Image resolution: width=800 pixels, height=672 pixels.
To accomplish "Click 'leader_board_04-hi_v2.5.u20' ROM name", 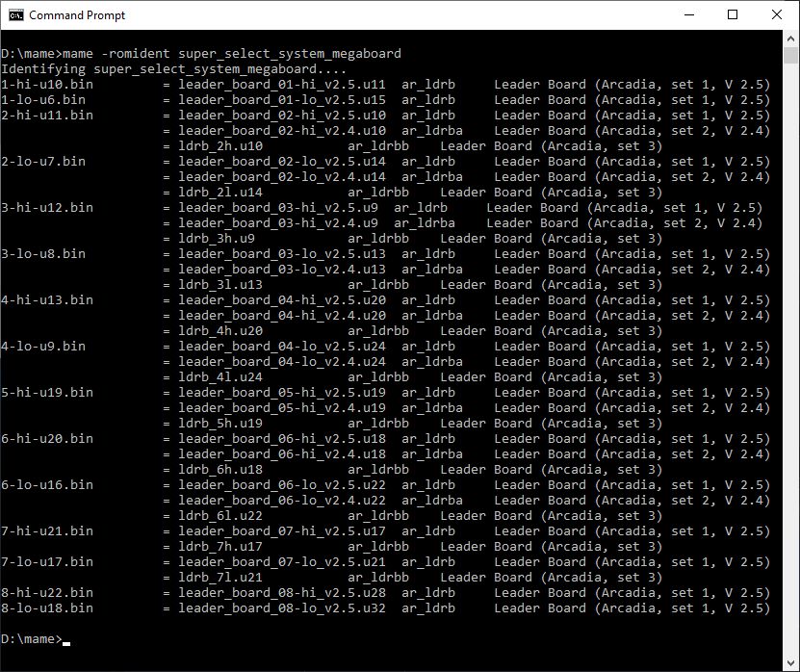I will (282, 299).
